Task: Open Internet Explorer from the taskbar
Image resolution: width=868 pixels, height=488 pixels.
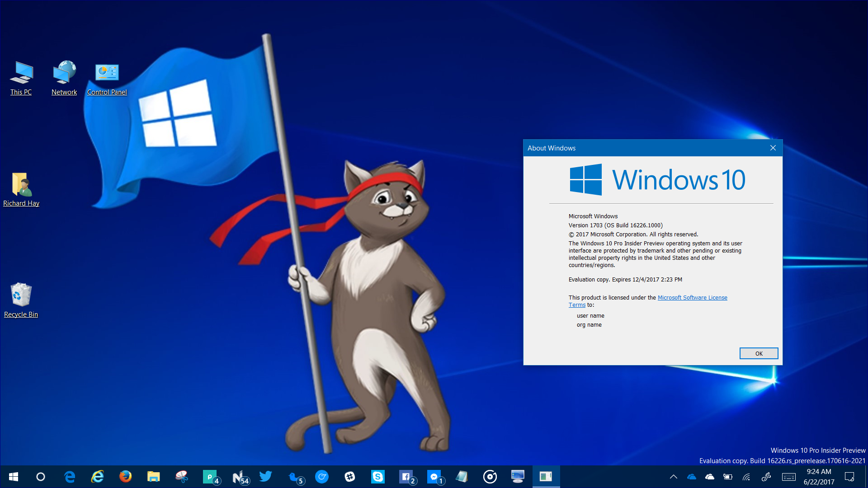Action: pyautogui.click(x=97, y=477)
